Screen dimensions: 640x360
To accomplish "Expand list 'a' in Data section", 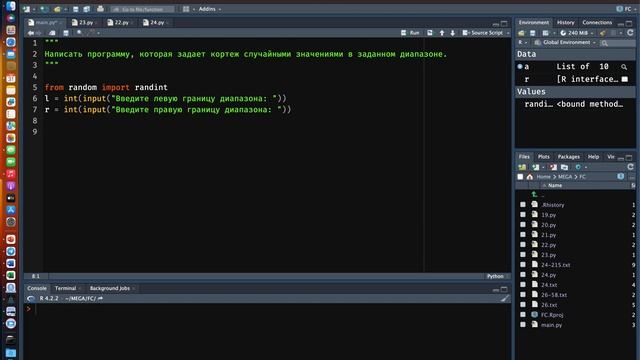I will (520, 67).
